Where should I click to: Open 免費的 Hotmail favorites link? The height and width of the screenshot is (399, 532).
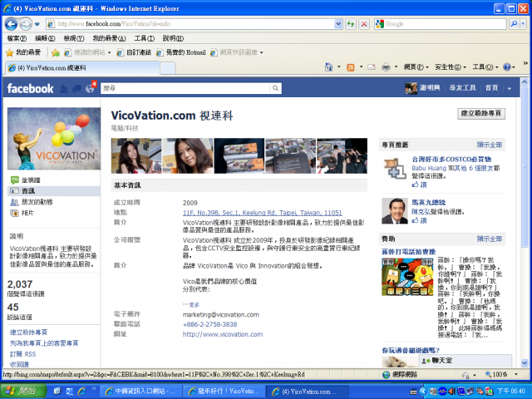click(181, 52)
